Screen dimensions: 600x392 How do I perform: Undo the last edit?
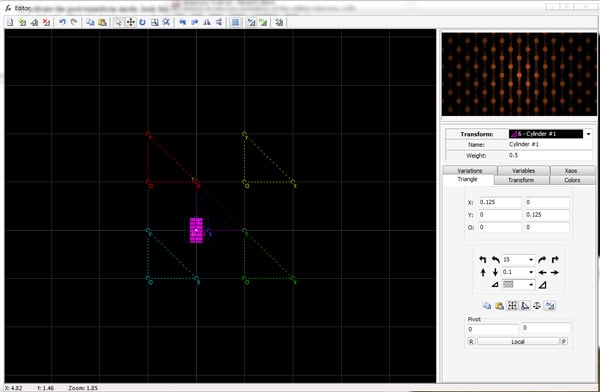[62, 22]
